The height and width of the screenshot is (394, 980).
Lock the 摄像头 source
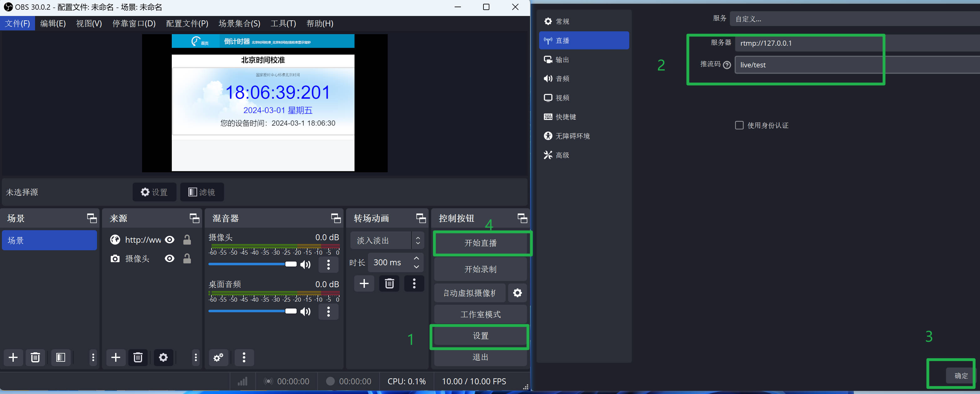(187, 259)
